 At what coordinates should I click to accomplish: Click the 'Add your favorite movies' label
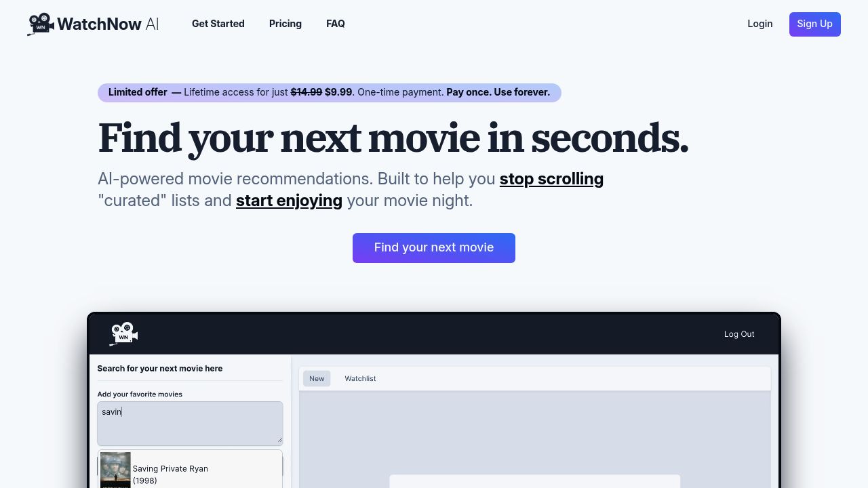(140, 394)
